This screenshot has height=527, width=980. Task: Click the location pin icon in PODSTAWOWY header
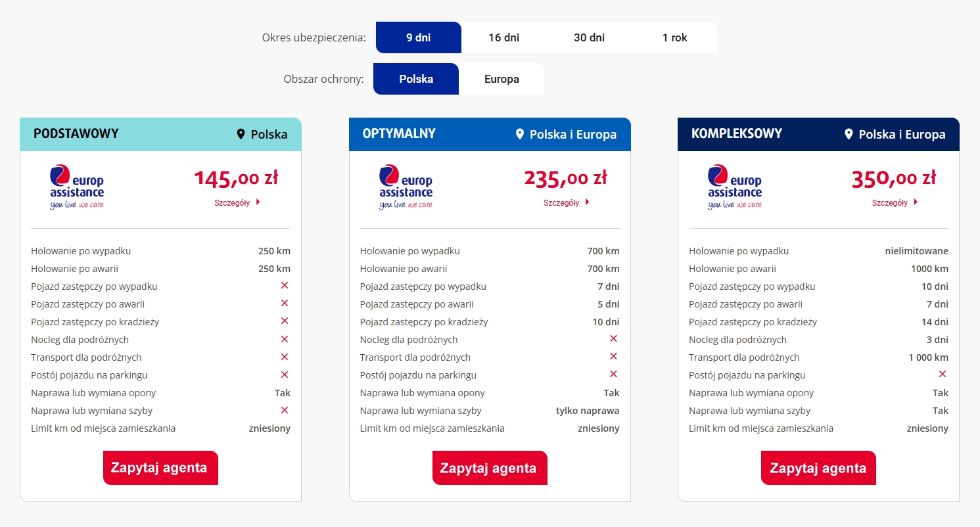coord(241,134)
